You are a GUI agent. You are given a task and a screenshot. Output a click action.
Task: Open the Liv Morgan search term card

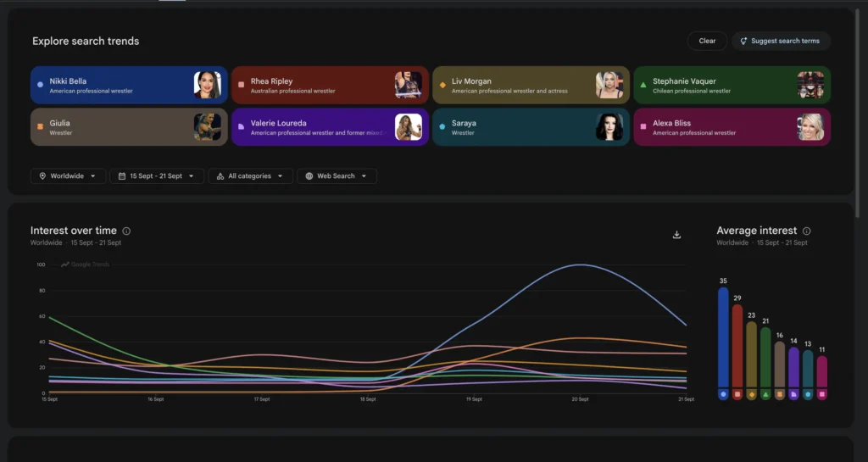531,86
